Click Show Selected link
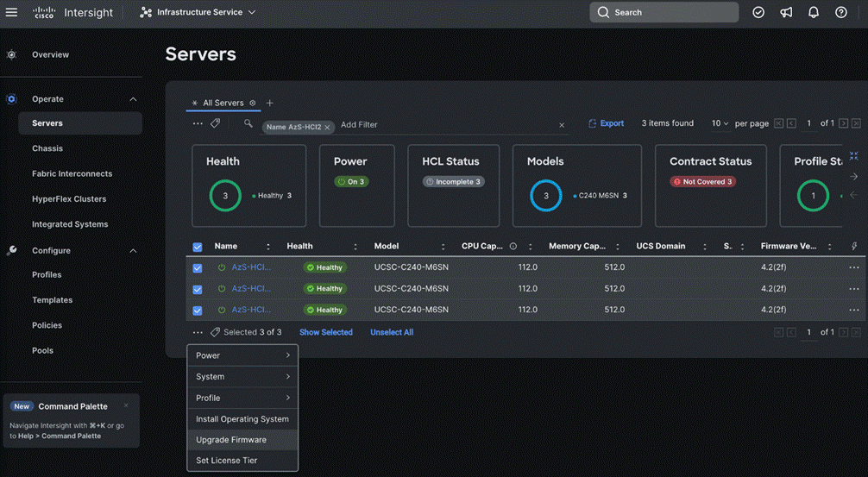The width and height of the screenshot is (868, 477). (x=326, y=332)
